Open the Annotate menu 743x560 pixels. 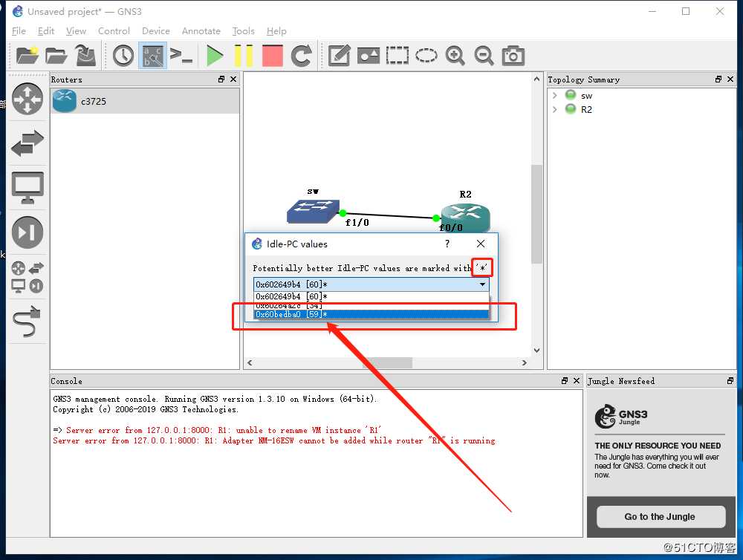(201, 30)
